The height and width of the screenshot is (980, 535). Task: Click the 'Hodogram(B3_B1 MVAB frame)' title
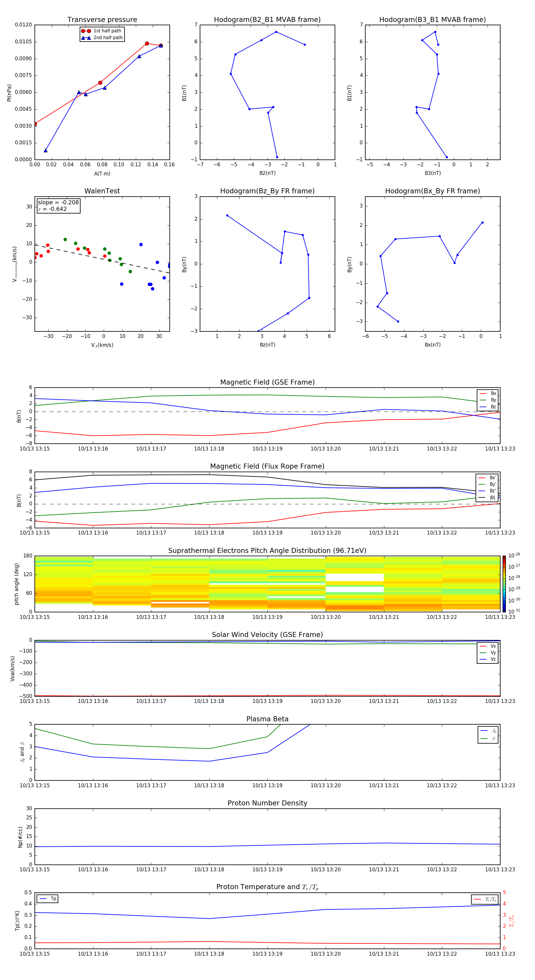(432, 20)
